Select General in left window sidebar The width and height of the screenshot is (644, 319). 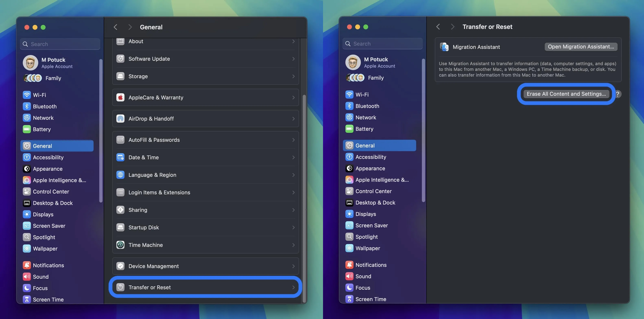(57, 146)
